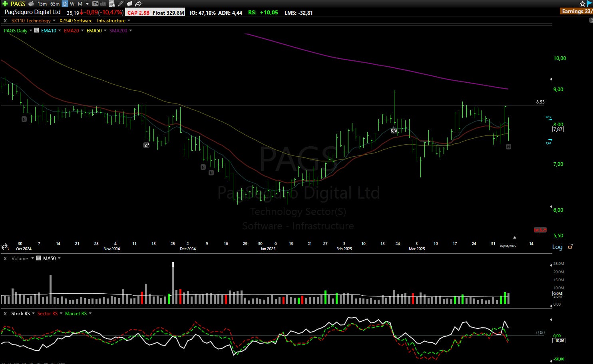Image resolution: width=593 pixels, height=364 pixels.
Task: Click the PagSeguro Digital Ltd company name
Action: (33, 12)
